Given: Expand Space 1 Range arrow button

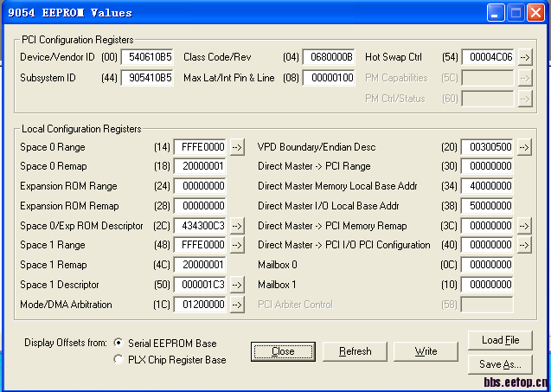Looking at the screenshot, I should tap(237, 245).
